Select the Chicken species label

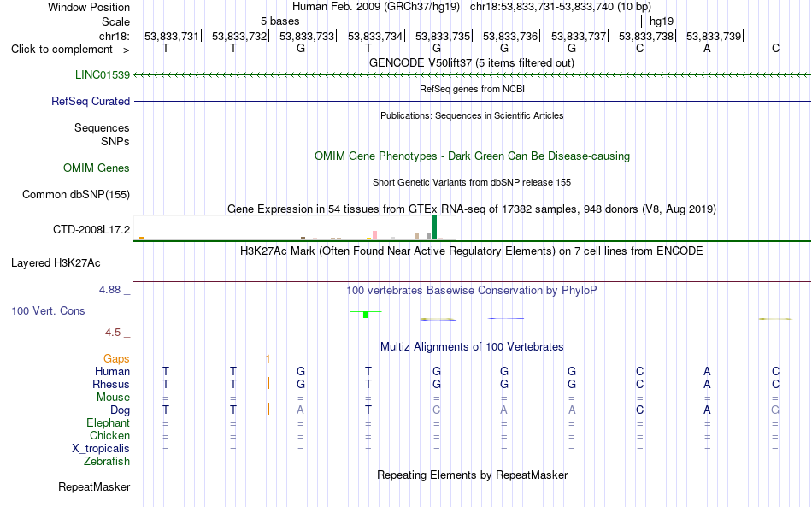[x=109, y=435]
